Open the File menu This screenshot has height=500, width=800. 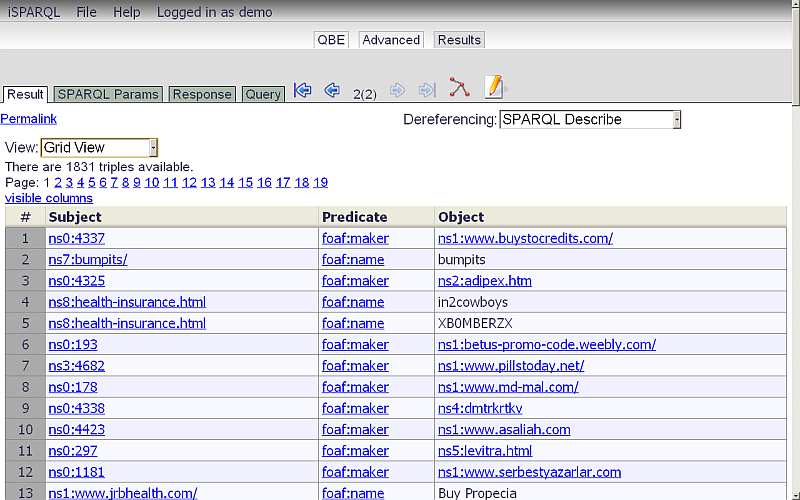(x=86, y=12)
